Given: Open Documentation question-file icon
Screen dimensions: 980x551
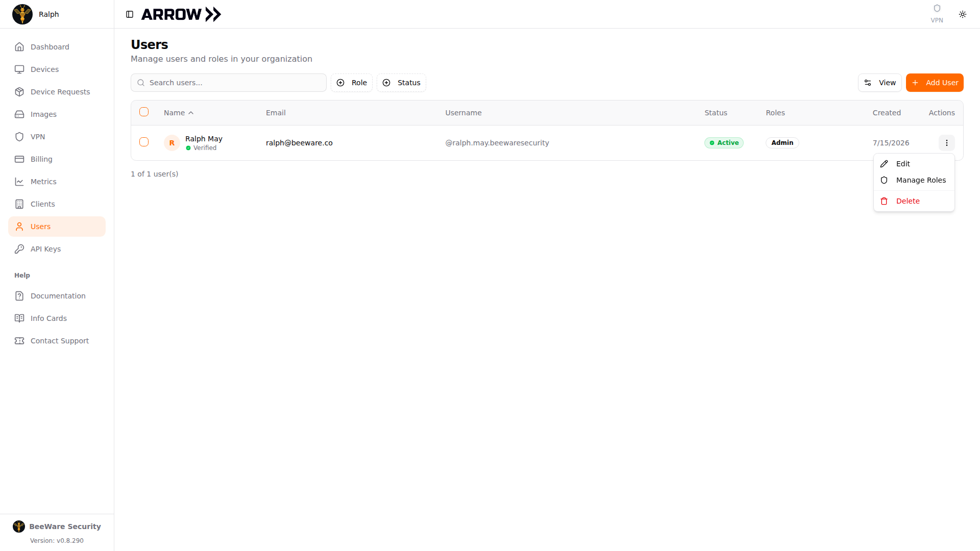Looking at the screenshot, I should 19,296.
